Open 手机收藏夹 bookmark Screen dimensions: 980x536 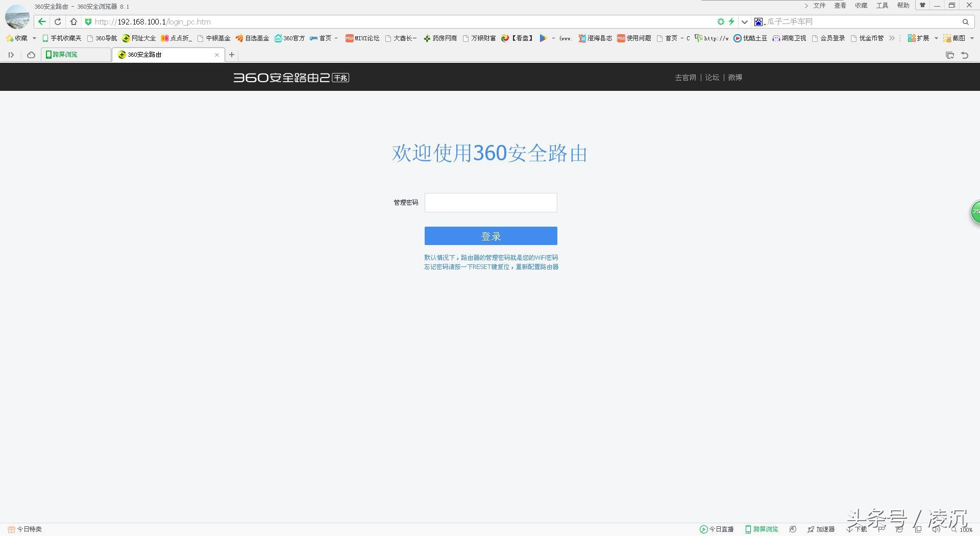click(62, 38)
